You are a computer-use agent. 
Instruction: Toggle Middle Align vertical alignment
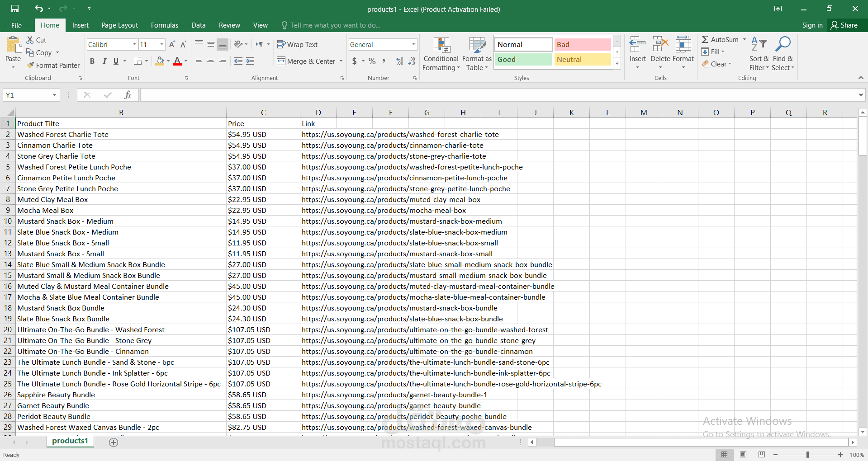[211, 44]
